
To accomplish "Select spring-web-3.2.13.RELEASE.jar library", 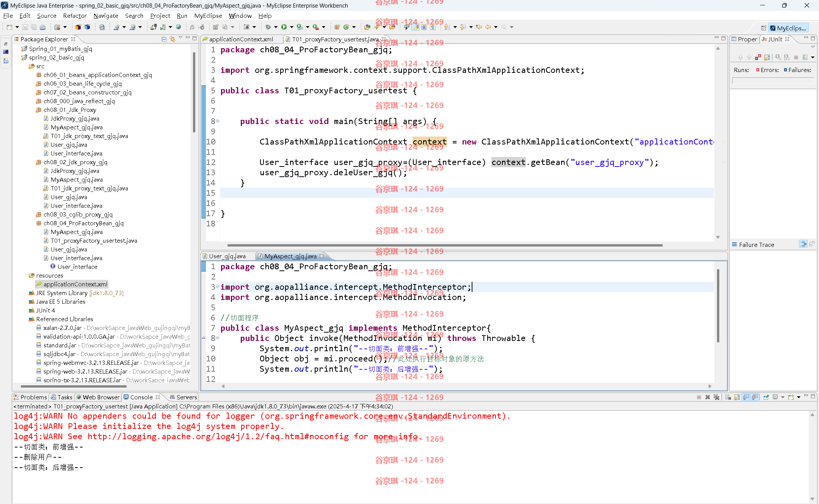I will coord(113,371).
